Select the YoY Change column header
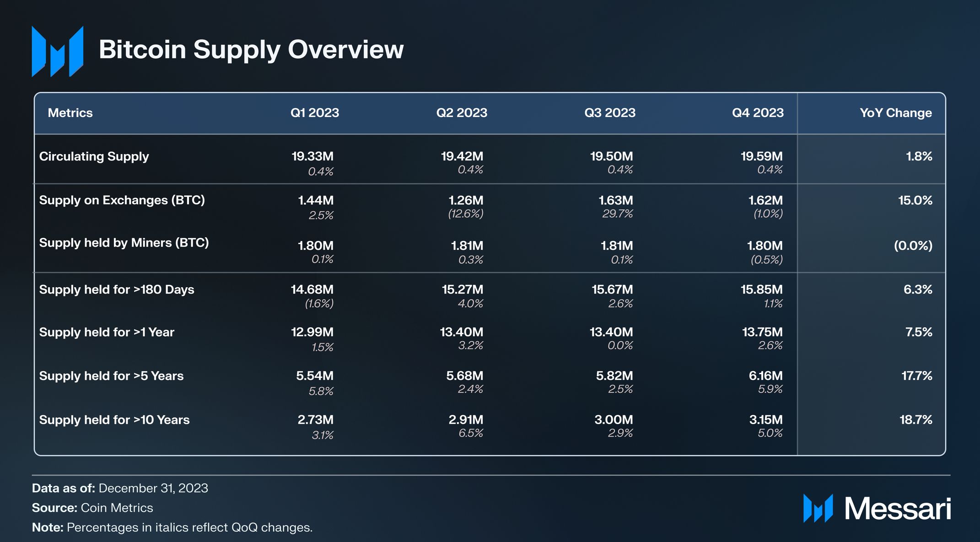980x542 pixels. click(x=896, y=113)
